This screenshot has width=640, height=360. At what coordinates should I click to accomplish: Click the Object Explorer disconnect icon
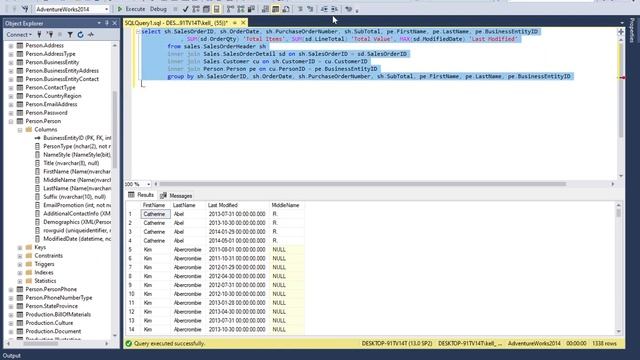pyautogui.click(x=50, y=35)
